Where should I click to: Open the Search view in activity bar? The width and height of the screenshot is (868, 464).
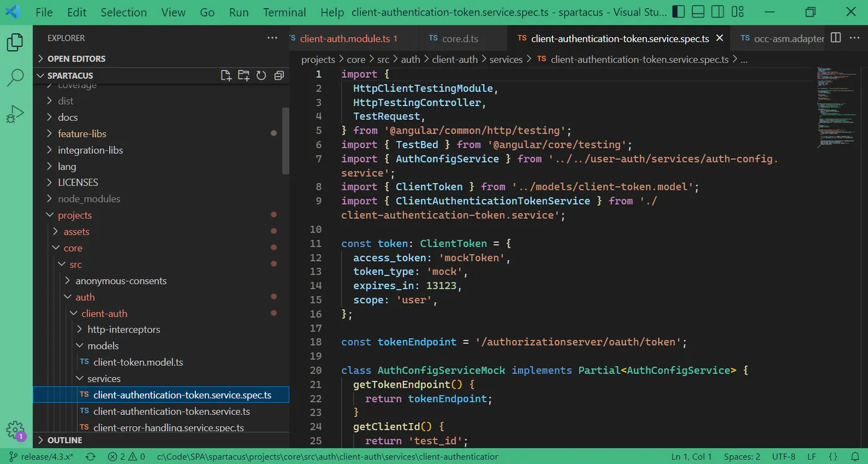pos(15,78)
